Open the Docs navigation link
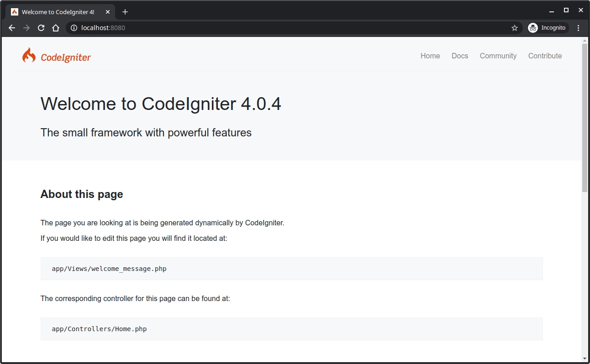Screen dimensions: 590x364 pyautogui.click(x=460, y=56)
